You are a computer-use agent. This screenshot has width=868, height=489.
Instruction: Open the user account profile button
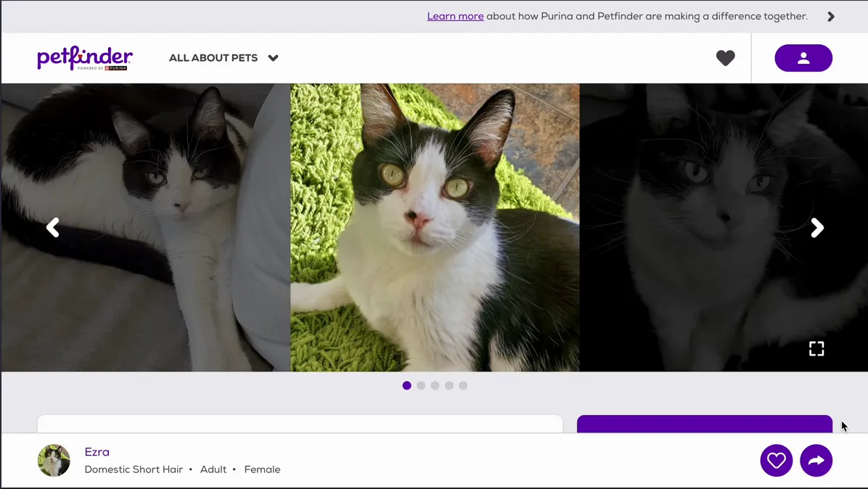point(803,58)
